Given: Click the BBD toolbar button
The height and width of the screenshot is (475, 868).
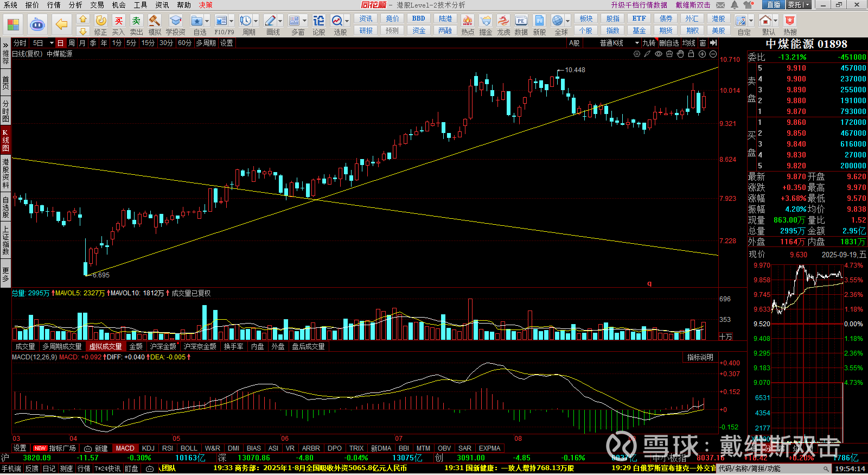Looking at the screenshot, I should click(419, 18).
